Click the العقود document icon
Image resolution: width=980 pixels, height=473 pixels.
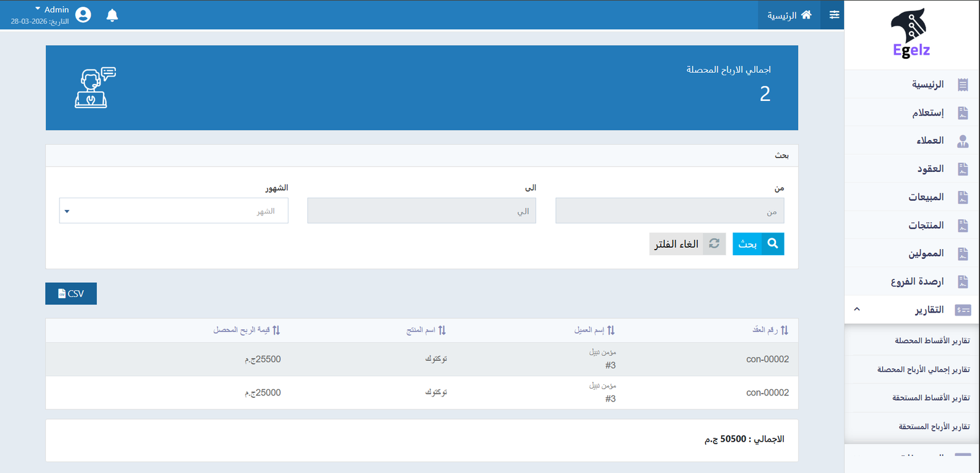[x=963, y=169]
